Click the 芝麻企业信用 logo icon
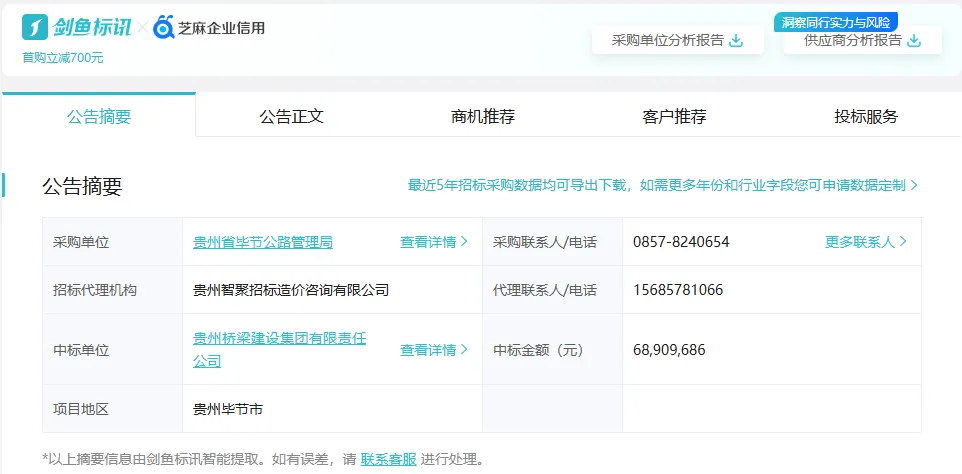The width and height of the screenshot is (962, 474). click(x=165, y=27)
